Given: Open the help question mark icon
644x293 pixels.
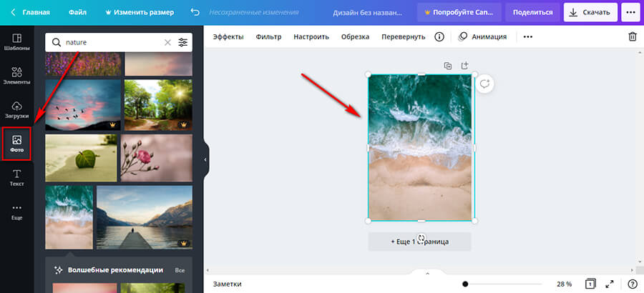Looking at the screenshot, I should pyautogui.click(x=633, y=284).
